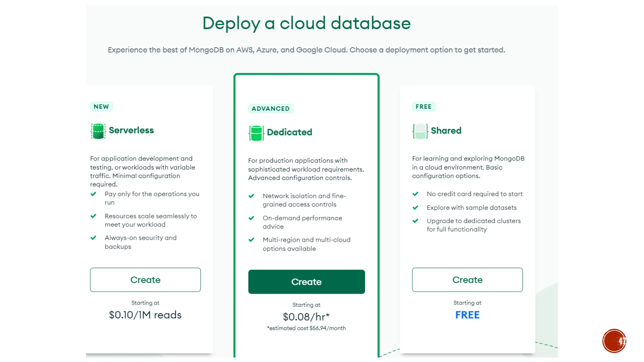The width and height of the screenshot is (644, 362).
Task: Click checkmark next to 'Multi-region and multi-cloud'
Action: 251,240
